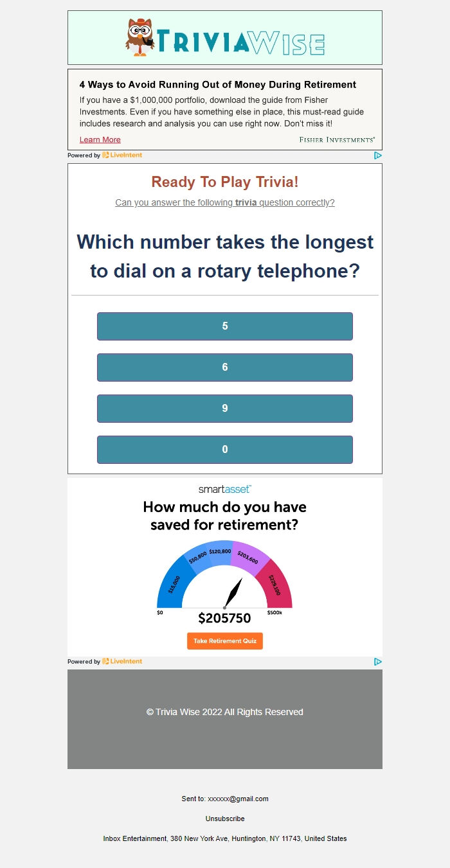450x868 pixels.
Task: Click the retirement ad headline
Action: pyautogui.click(x=218, y=85)
